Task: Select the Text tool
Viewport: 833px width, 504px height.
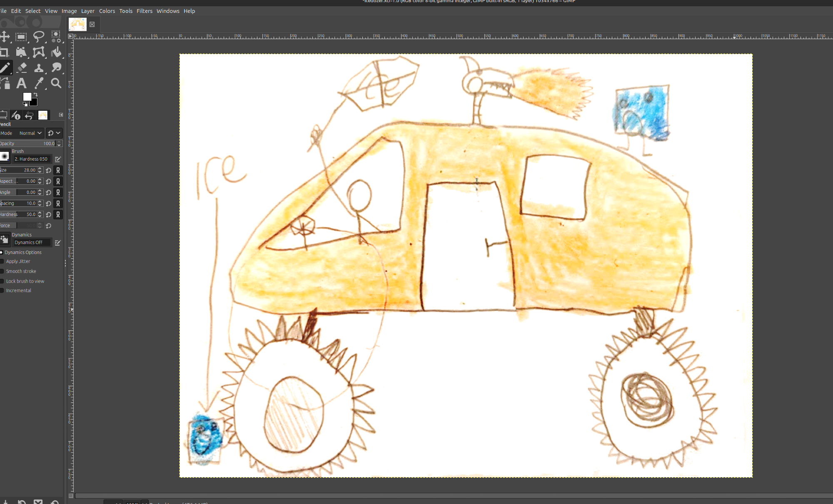Action: point(21,83)
